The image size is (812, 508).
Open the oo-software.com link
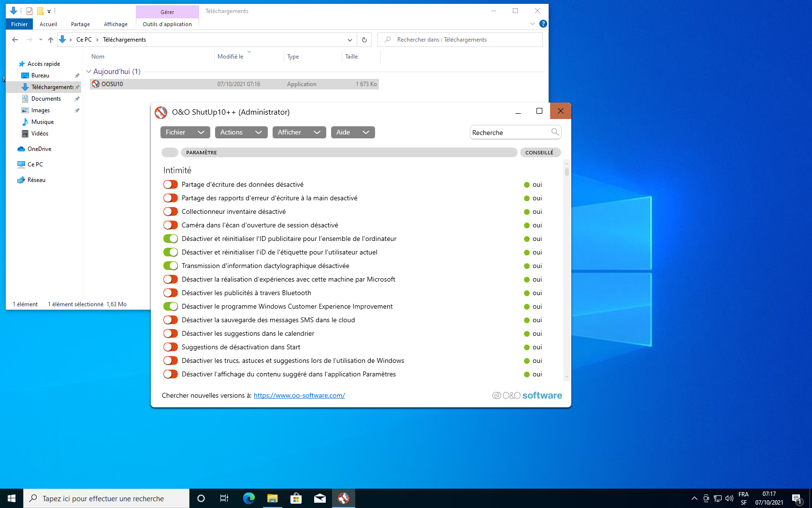click(x=299, y=395)
